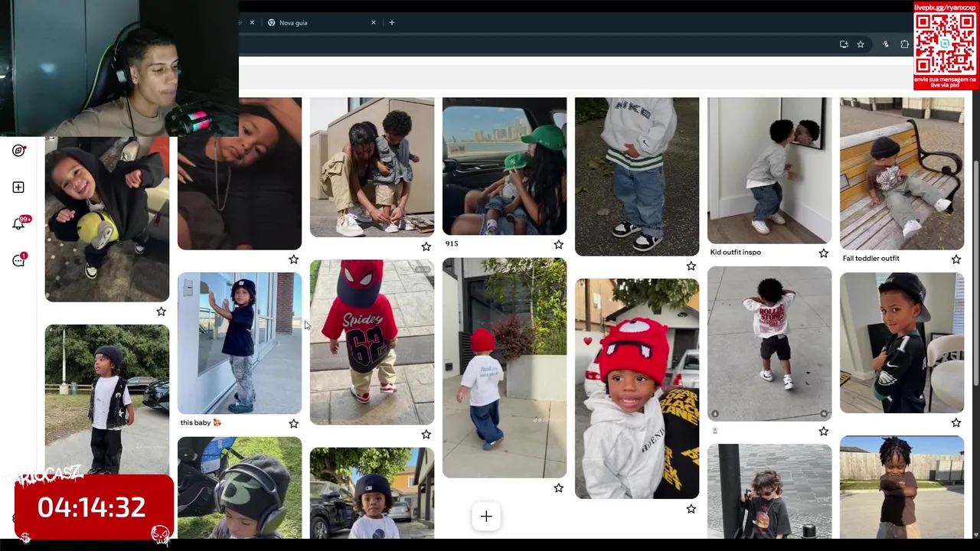Click the star beside Fall toddler outfit
The height and width of the screenshot is (551, 980).
click(x=955, y=259)
